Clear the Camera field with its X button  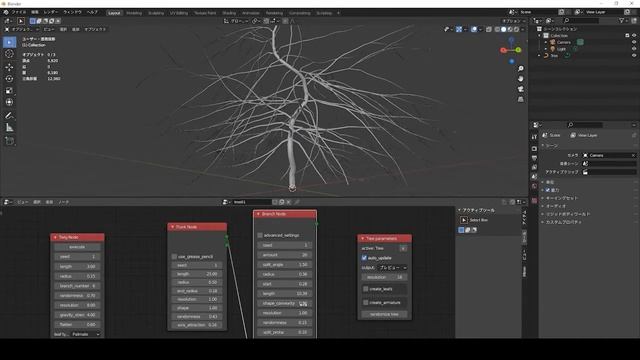tap(633, 156)
